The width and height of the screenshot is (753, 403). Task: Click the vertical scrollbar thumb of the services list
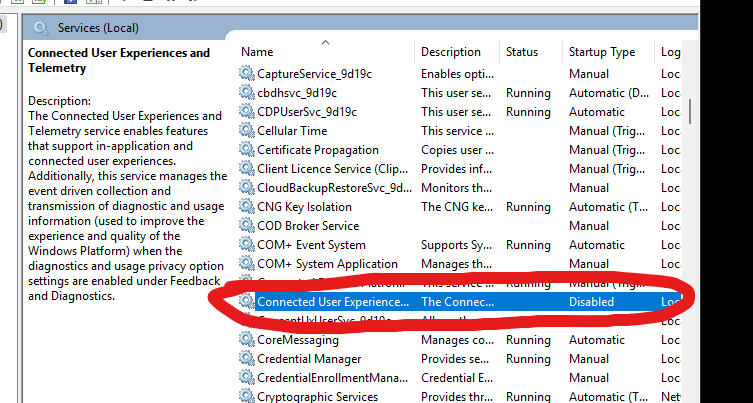tap(690, 111)
